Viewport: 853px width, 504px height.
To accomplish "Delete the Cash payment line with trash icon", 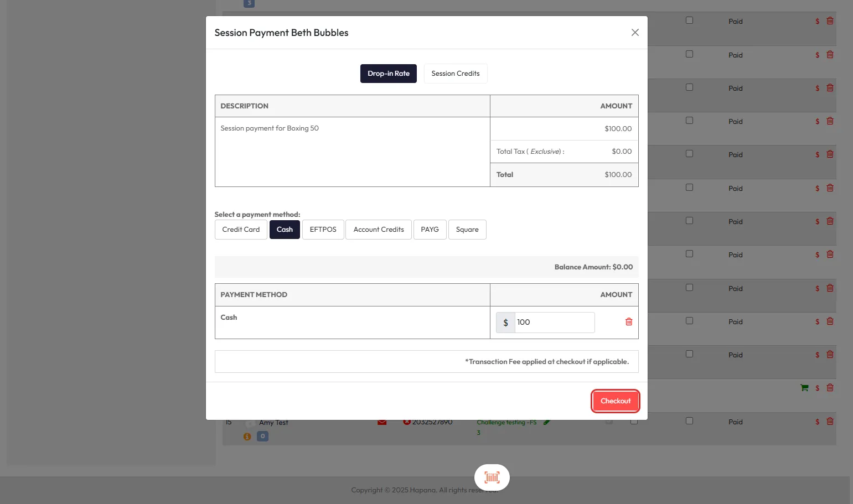I will pos(629,322).
